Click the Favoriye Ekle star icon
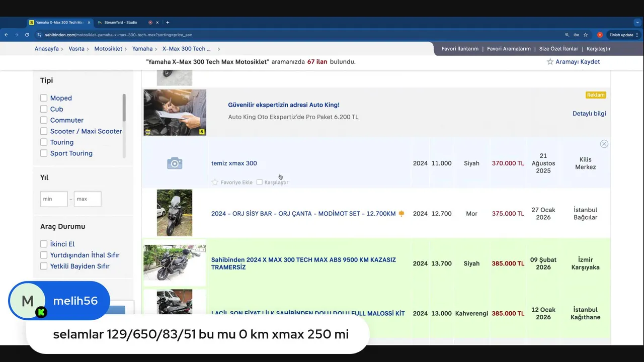This screenshot has width=644, height=362. click(x=215, y=182)
